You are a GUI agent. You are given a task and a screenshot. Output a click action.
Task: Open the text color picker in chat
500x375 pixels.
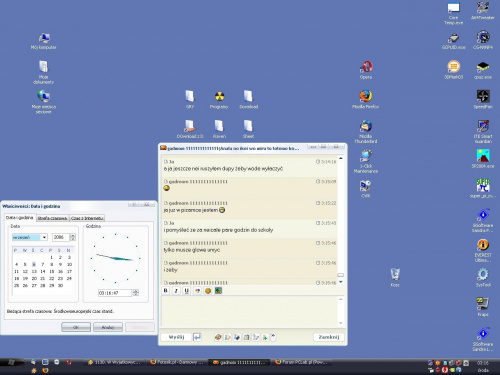[x=197, y=291]
